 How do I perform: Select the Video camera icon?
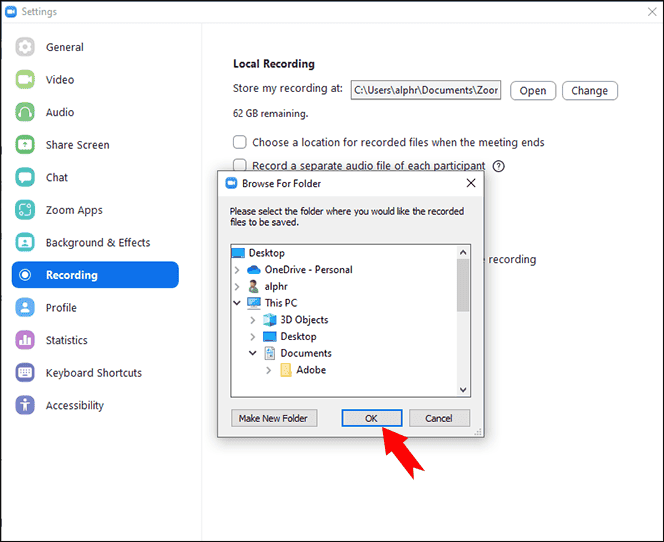coord(25,80)
